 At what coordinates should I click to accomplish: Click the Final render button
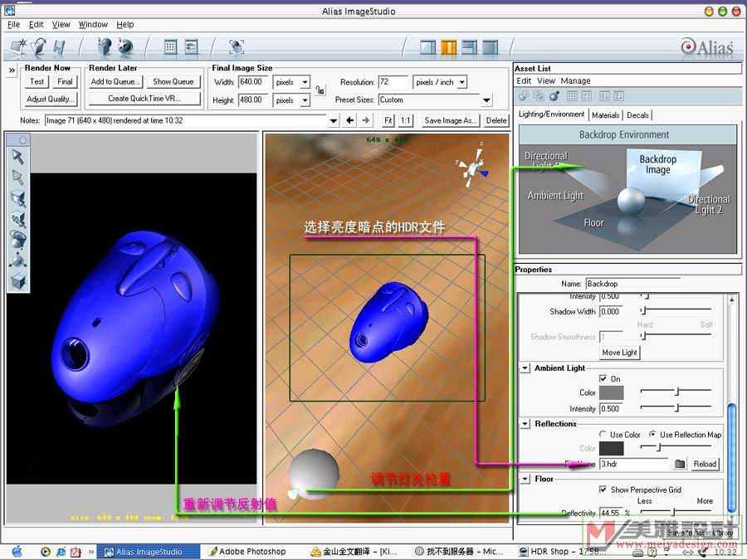(65, 82)
